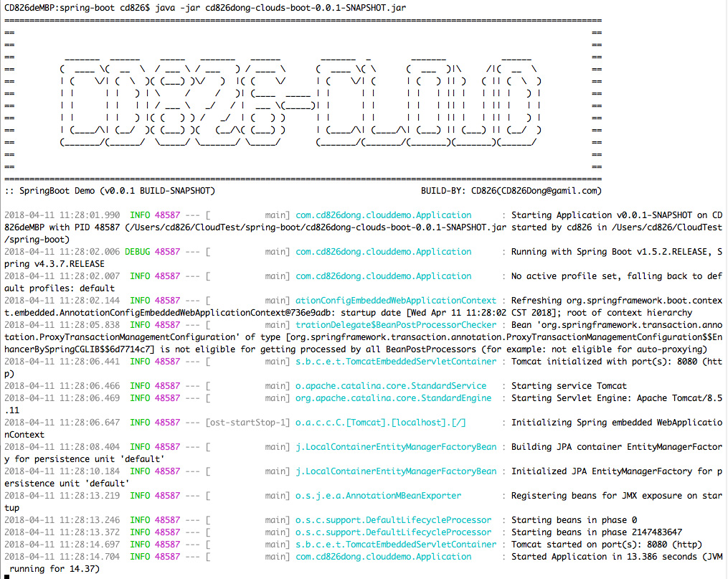Click the o.s.j.e.a.AnnotationMBeanExporter logger name

(379, 496)
